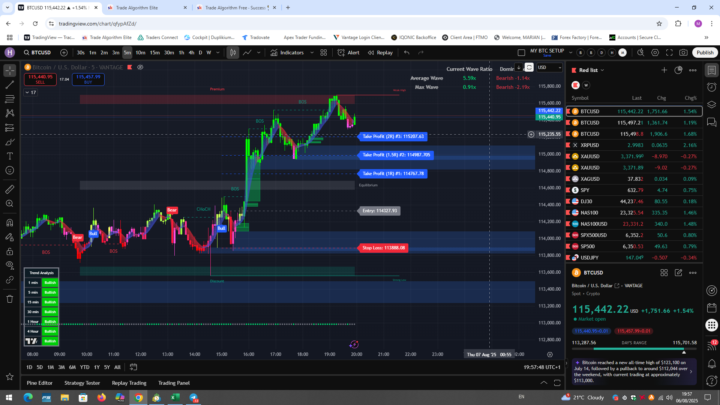Click the drawing sync link icon

(x=10, y=280)
